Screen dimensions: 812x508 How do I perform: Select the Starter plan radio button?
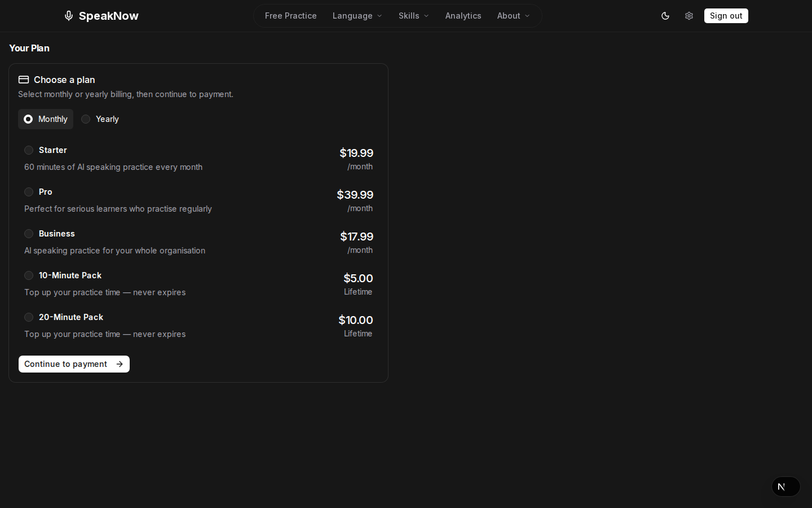click(29, 150)
